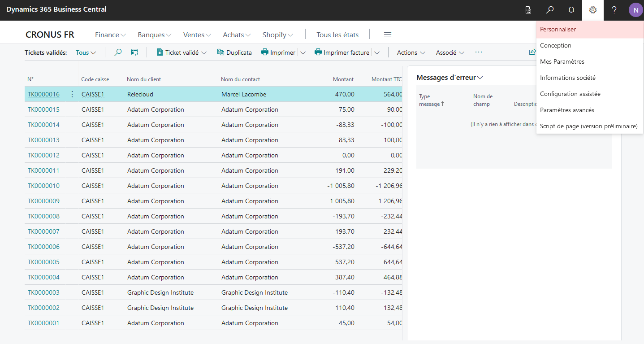Screen dimensions: 644x344
Task: Expand Banques menu
Action: pyautogui.click(x=155, y=35)
